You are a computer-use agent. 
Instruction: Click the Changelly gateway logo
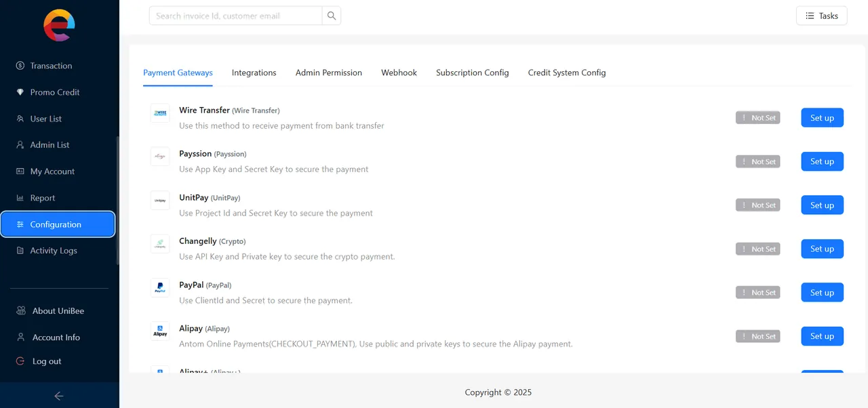click(x=160, y=244)
